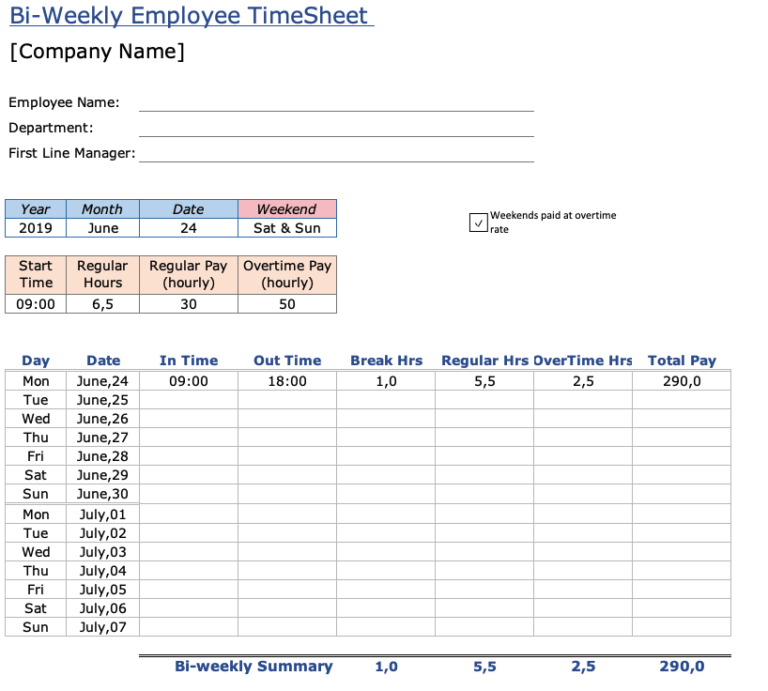Select the Regular Hrs cell for June,24
The width and height of the screenshot is (768, 691).
tap(484, 381)
